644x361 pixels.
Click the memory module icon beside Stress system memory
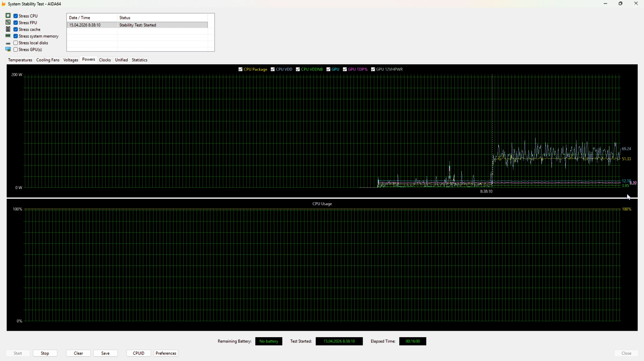(8, 36)
